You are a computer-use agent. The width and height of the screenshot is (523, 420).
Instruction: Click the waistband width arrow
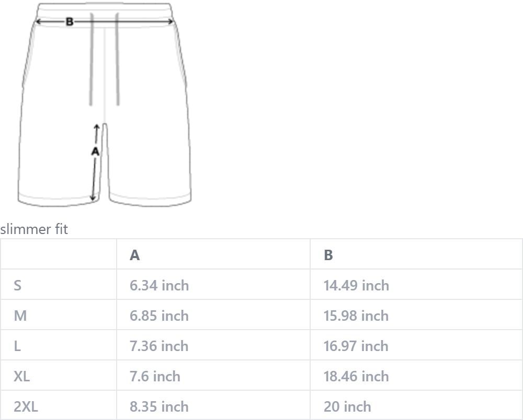(104, 21)
